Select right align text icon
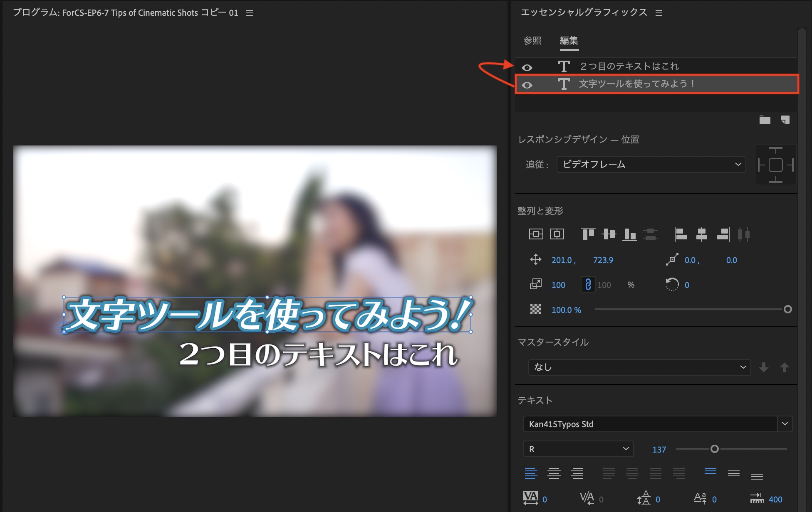 point(577,473)
